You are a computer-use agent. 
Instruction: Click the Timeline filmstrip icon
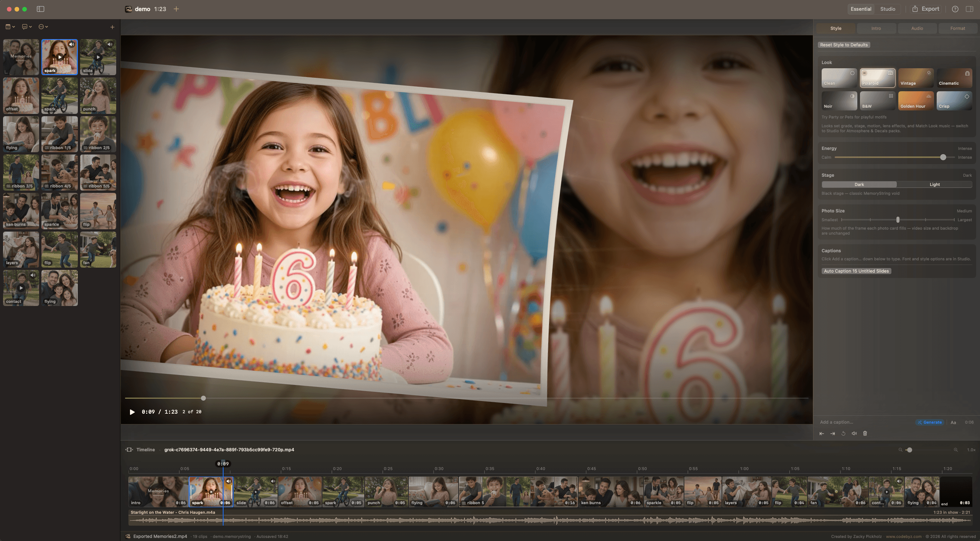(x=129, y=450)
